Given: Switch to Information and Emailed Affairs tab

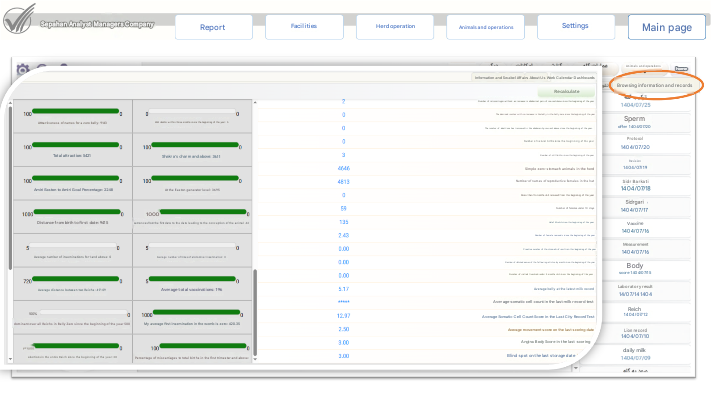Looking at the screenshot, I should tap(501, 77).
